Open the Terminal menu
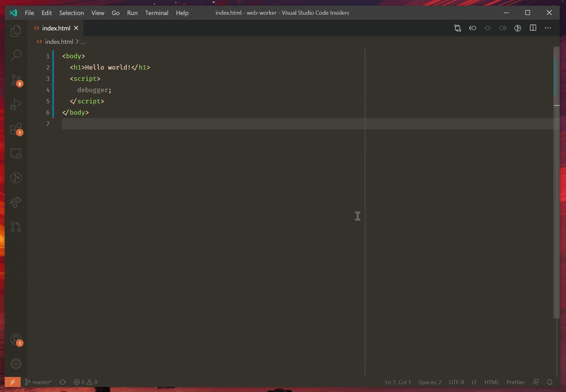 157,13
